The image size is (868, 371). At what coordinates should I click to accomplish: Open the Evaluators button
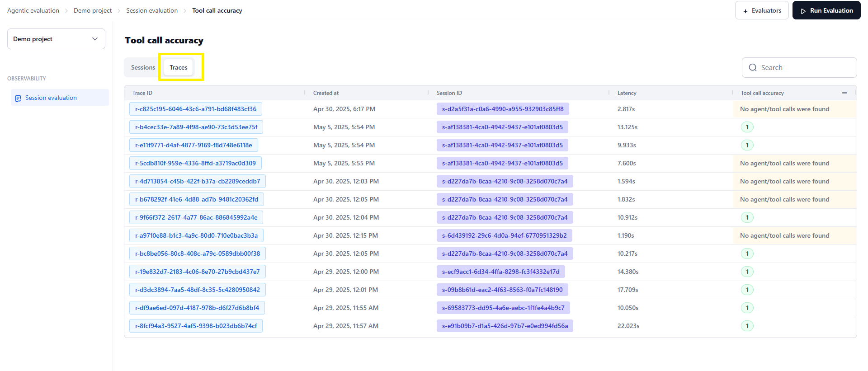click(762, 10)
